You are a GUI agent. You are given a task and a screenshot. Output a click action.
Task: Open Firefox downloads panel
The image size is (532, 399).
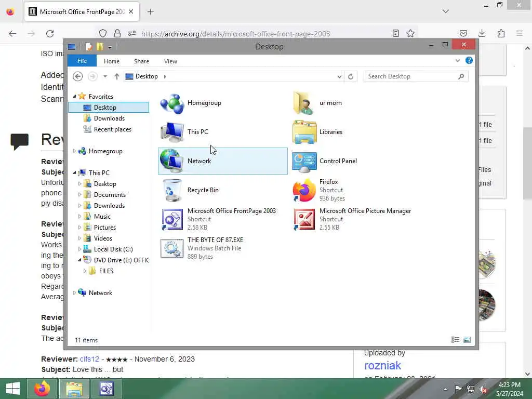pos(482,33)
